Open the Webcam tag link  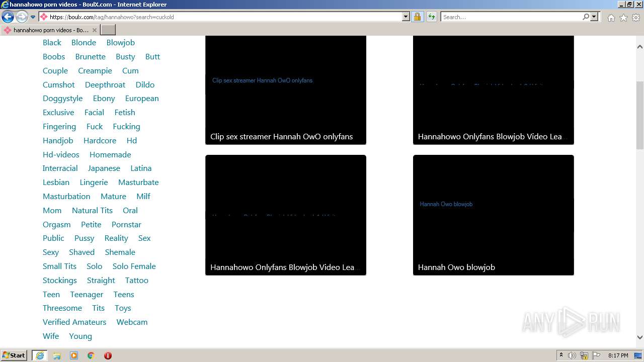pyautogui.click(x=132, y=322)
